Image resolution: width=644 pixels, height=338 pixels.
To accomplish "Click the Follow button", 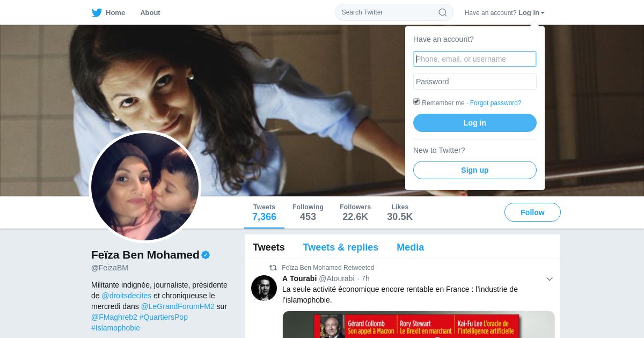I will pos(532,212).
